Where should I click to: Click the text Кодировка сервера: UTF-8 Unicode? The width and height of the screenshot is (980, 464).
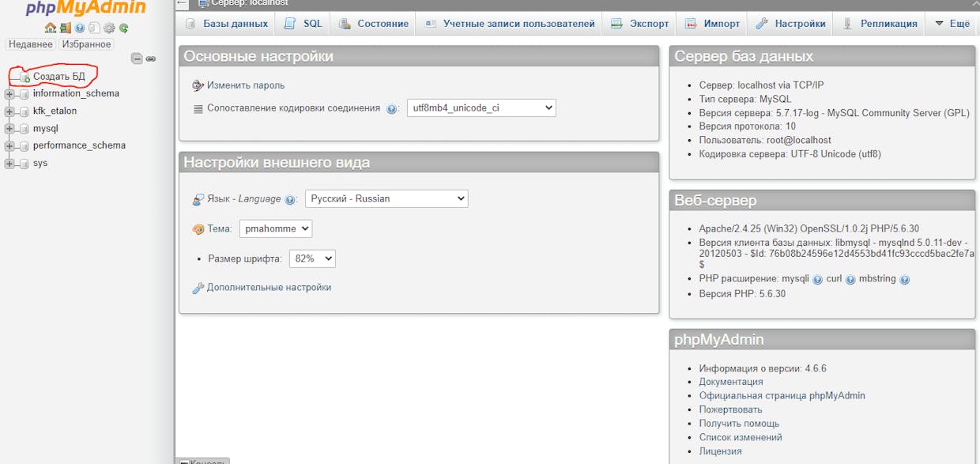790,155
